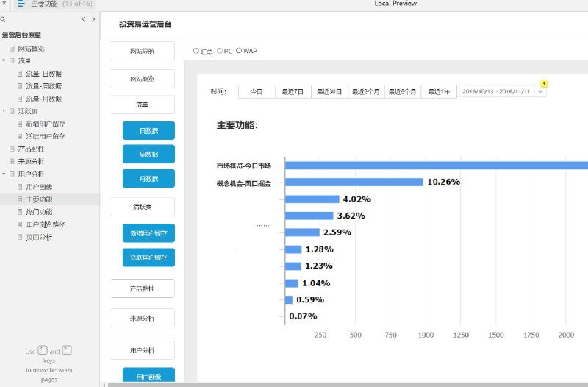Select the 最近30日 time tab
The width and height of the screenshot is (588, 387).
click(x=329, y=91)
